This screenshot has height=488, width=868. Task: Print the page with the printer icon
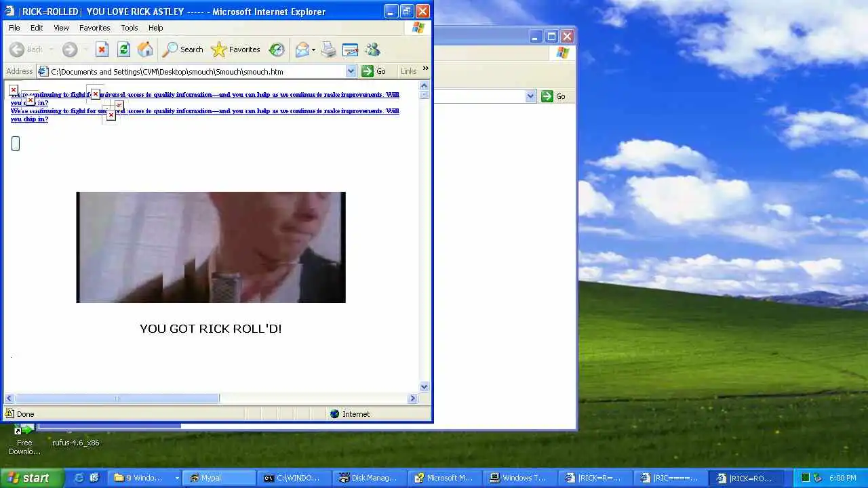point(329,49)
